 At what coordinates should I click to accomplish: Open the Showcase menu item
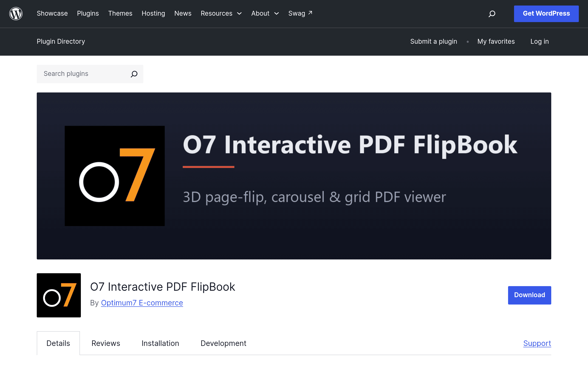pos(52,13)
